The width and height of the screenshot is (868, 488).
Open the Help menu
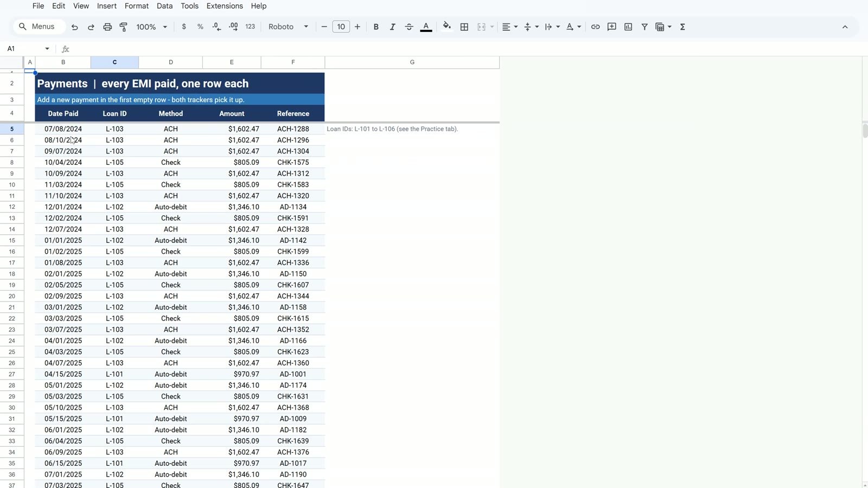coord(259,6)
